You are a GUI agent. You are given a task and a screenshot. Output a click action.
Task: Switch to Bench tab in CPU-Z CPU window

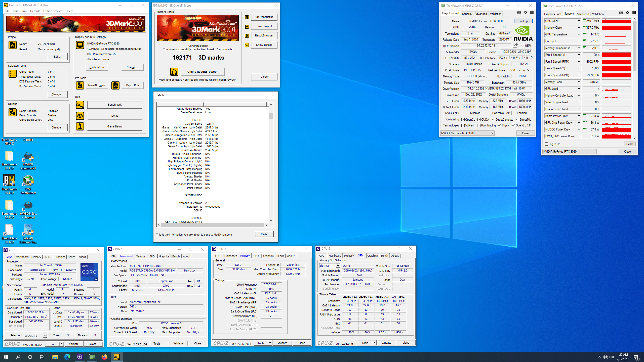click(71, 257)
